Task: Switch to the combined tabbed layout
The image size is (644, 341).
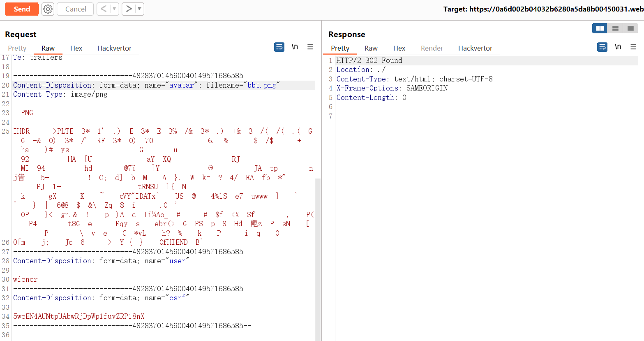Action: pyautogui.click(x=630, y=28)
